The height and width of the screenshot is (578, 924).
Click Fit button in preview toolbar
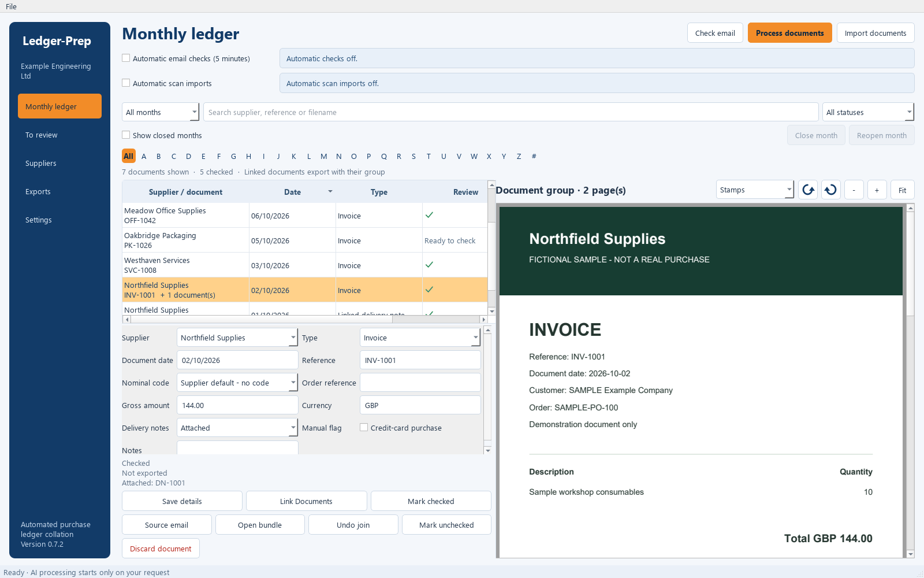(x=902, y=190)
